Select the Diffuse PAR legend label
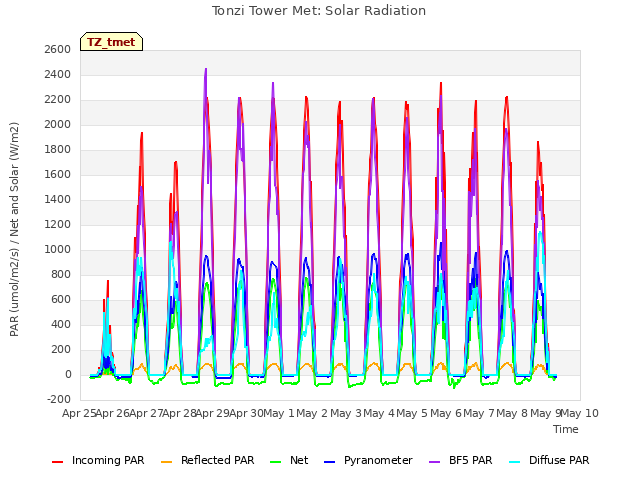This screenshot has width=640, height=480. (559, 460)
